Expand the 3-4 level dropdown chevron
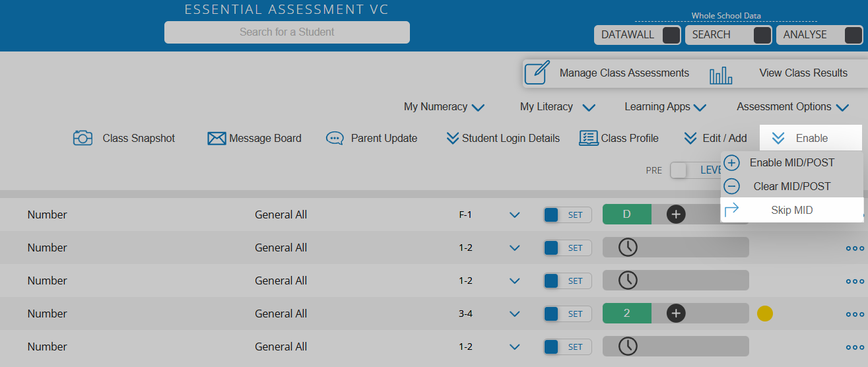The image size is (868, 367). [x=515, y=314]
